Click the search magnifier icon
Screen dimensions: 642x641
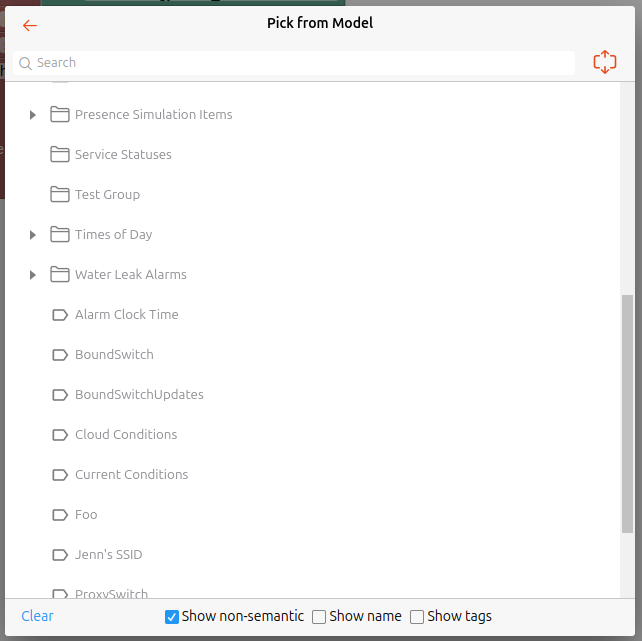click(x=25, y=63)
